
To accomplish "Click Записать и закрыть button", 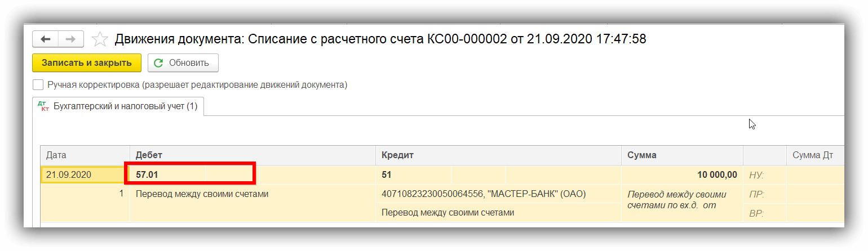I will (x=86, y=62).
